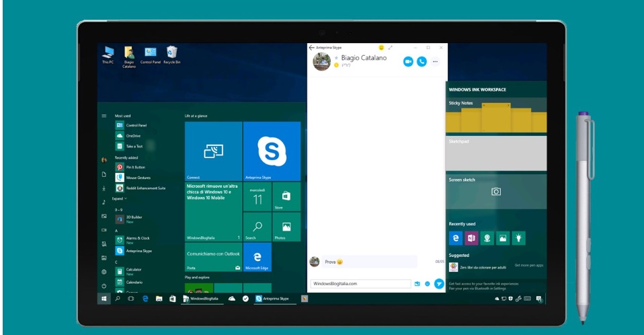Start a voice call in Skype

(421, 61)
